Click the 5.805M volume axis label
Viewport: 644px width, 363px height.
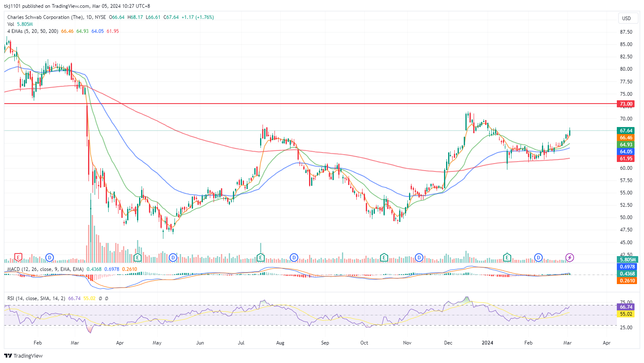click(628, 260)
